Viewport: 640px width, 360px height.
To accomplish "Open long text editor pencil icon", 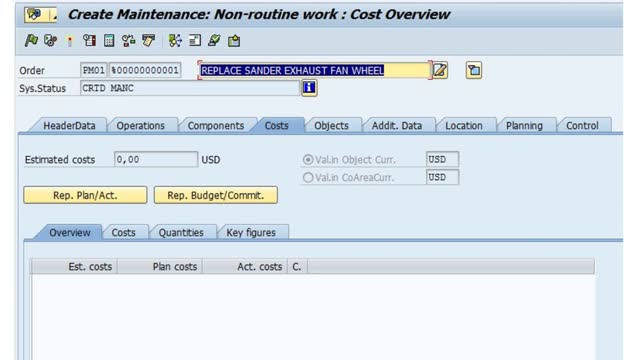I will [440, 70].
